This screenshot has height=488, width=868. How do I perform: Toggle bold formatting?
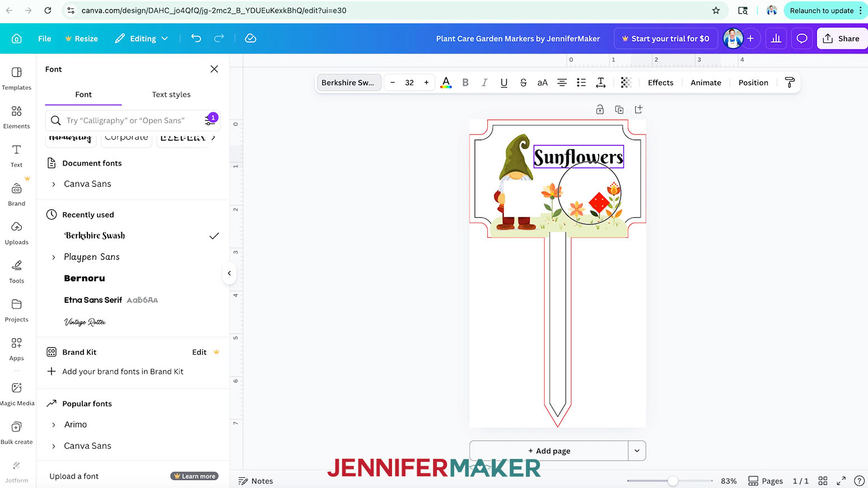(x=465, y=83)
